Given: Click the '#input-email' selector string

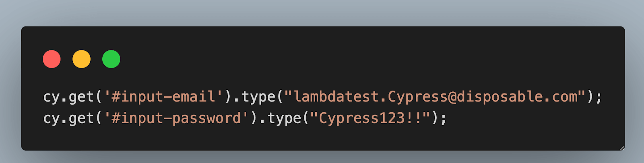Looking at the screenshot, I should [x=163, y=97].
